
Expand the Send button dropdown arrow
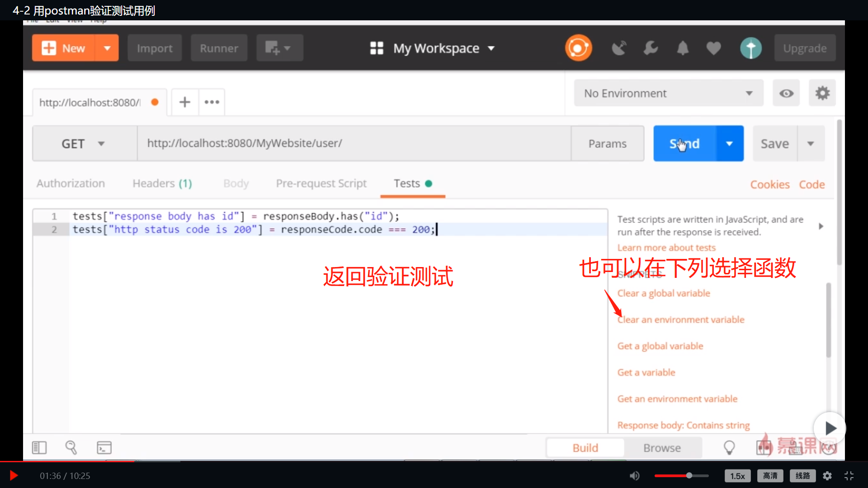point(729,143)
